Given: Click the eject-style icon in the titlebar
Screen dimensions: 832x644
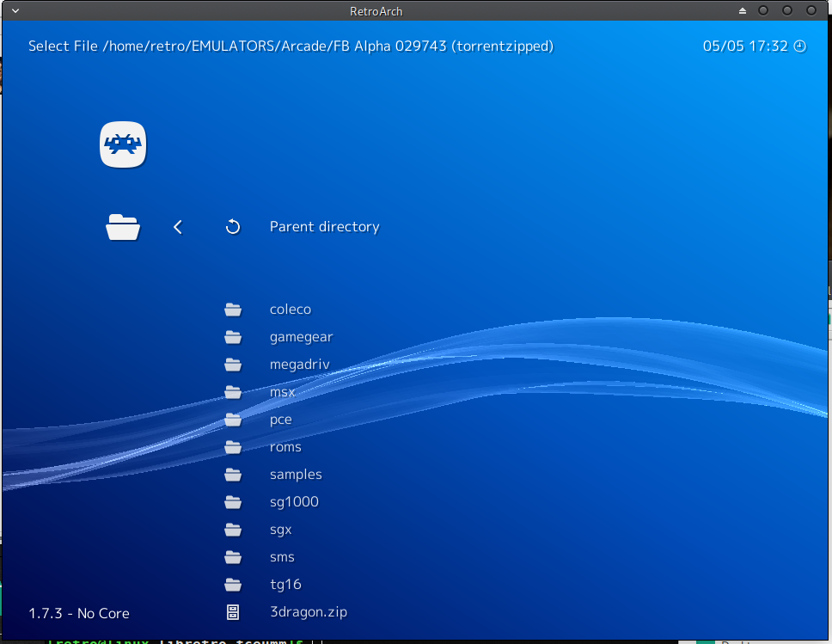Looking at the screenshot, I should 743,10.
